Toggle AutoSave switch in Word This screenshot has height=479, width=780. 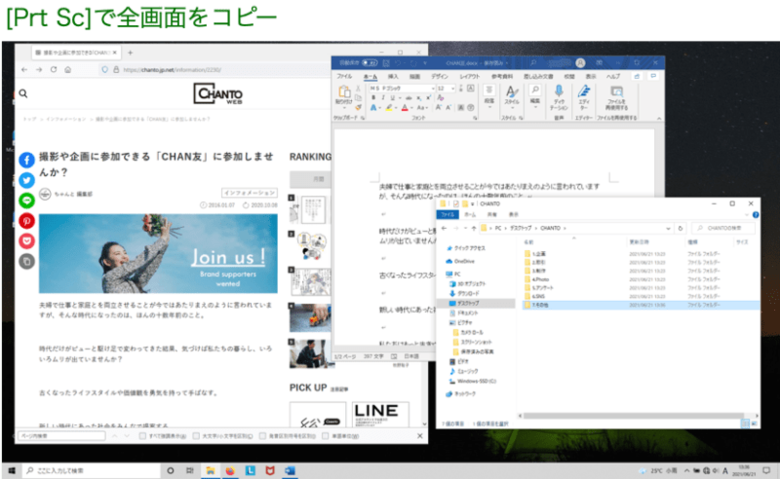click(370, 62)
